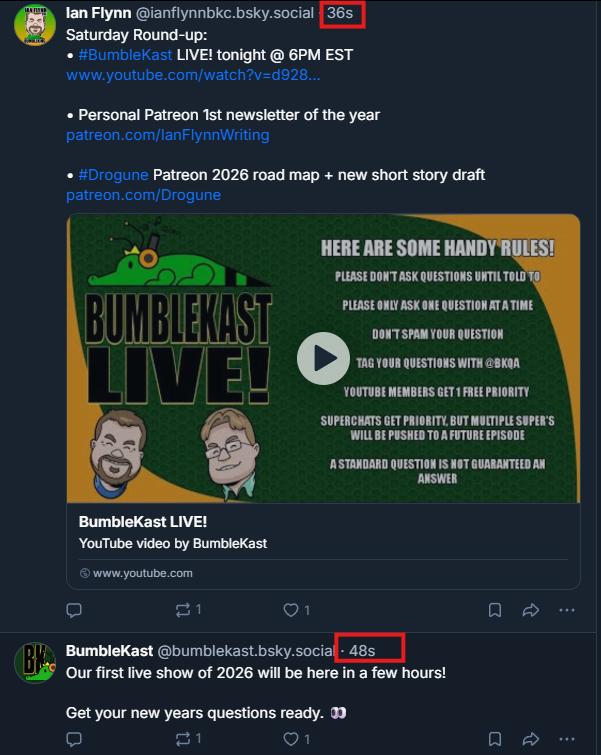Open BumbleKast's profile avatar

34,662
